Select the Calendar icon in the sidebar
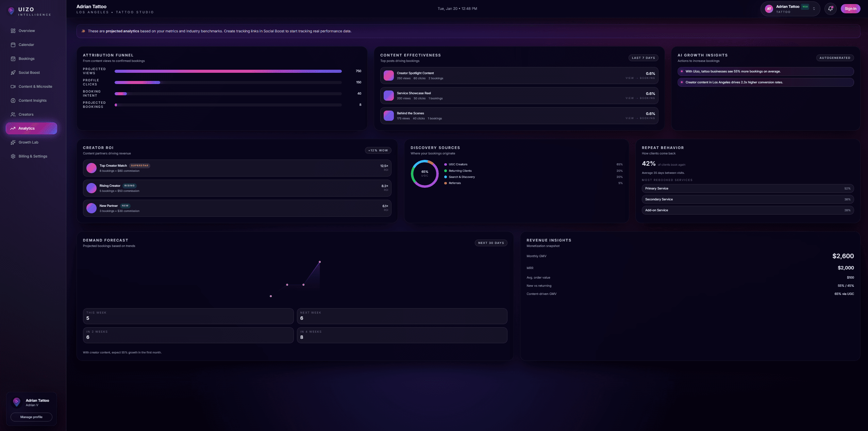The image size is (868, 431). click(14, 45)
